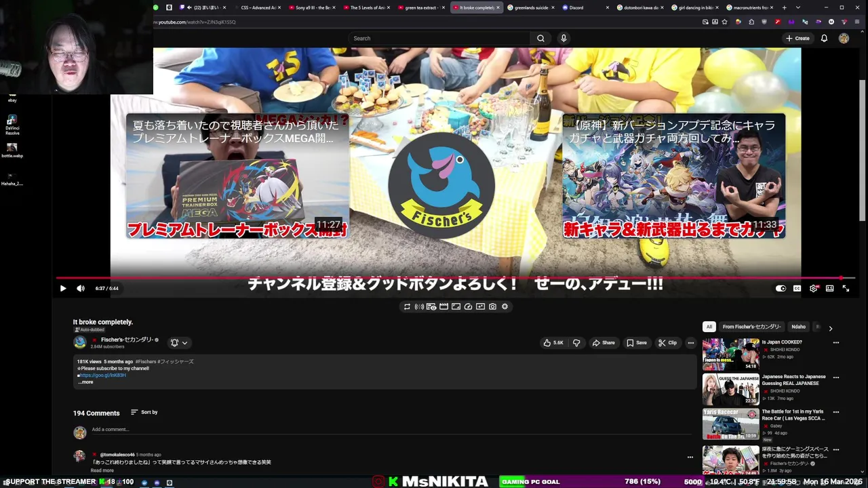The height and width of the screenshot is (488, 868).
Task: Switch to the Sony a9 III browser tab
Action: [x=311, y=7]
